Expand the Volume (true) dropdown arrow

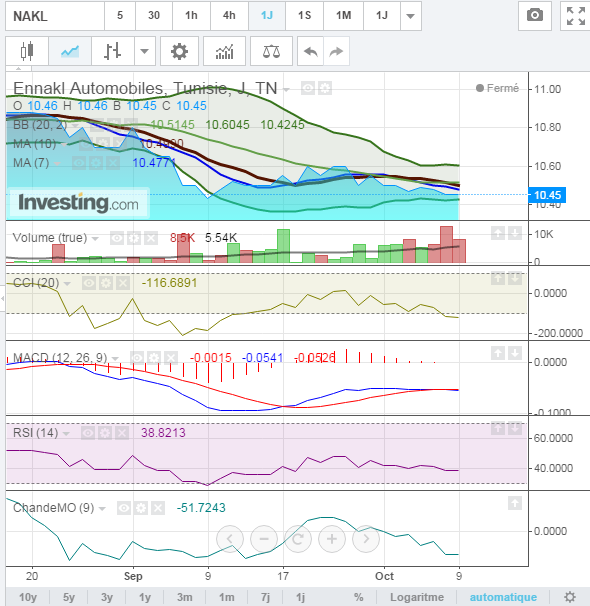pyautogui.click(x=95, y=239)
